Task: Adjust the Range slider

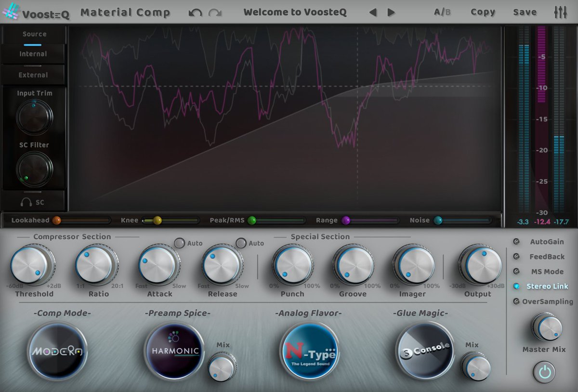Action: pyautogui.click(x=370, y=221)
